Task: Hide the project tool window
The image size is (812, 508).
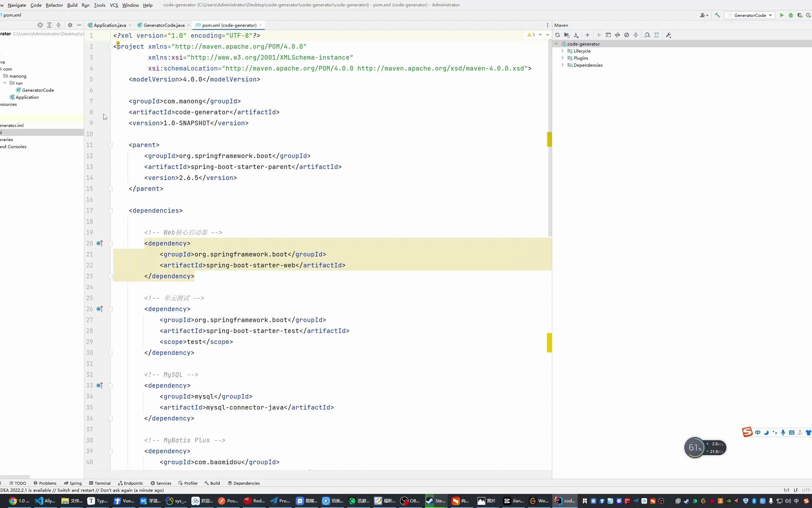Action: (79, 25)
